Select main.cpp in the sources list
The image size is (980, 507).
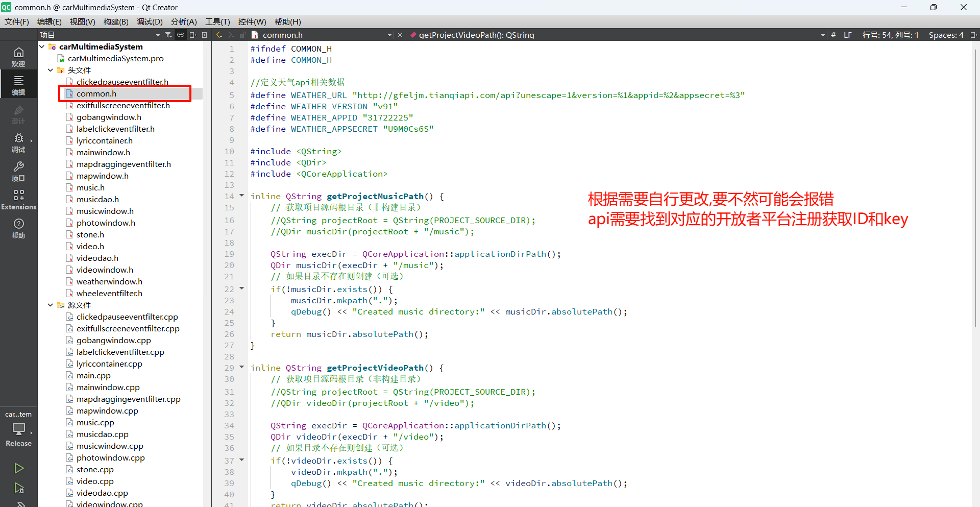tap(93, 375)
